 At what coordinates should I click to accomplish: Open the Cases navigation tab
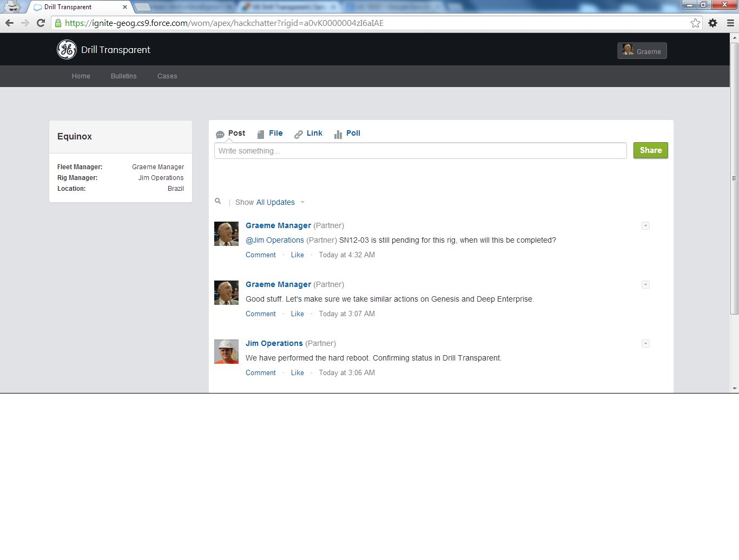(x=167, y=76)
